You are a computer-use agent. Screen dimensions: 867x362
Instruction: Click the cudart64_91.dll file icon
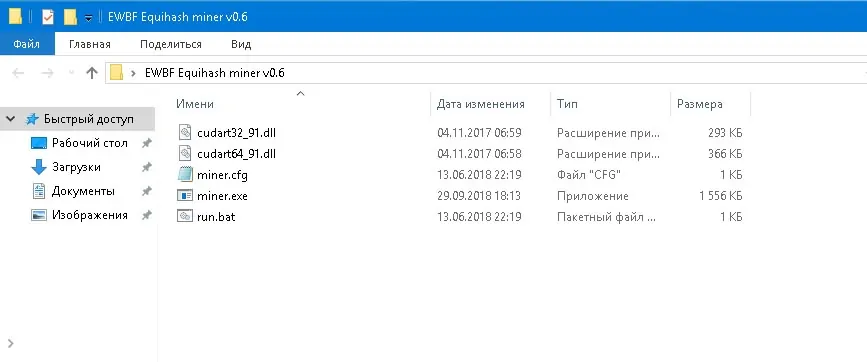(x=185, y=154)
